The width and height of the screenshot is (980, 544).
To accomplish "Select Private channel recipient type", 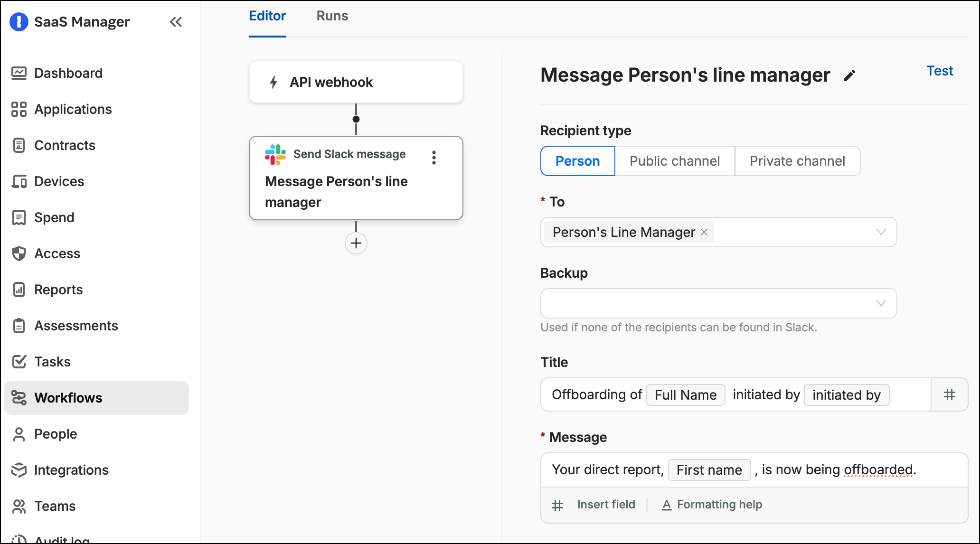I will [x=797, y=161].
